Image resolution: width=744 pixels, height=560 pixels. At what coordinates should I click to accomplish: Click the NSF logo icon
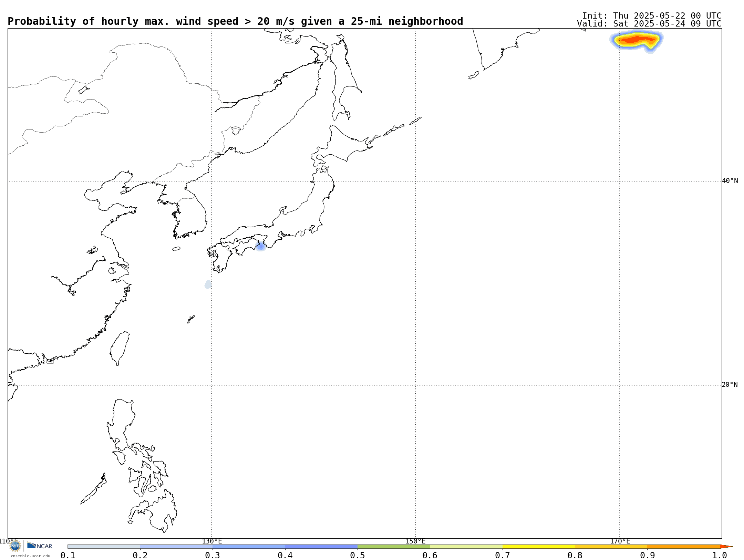(x=15, y=546)
